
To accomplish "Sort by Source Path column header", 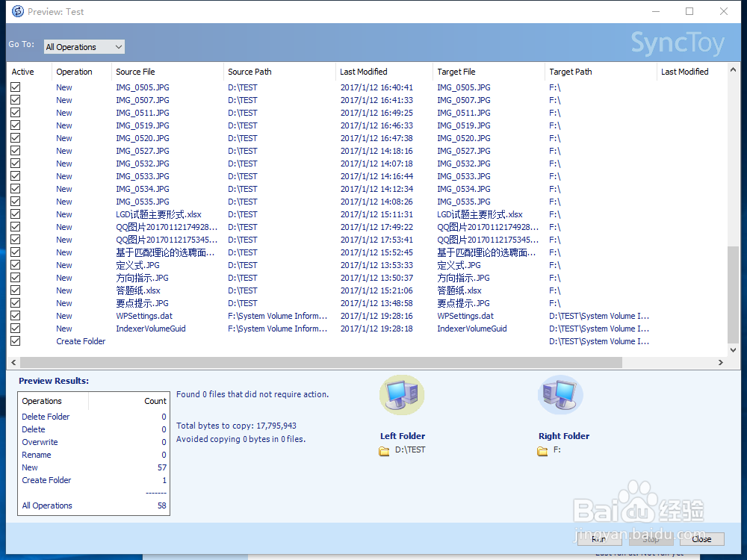I will click(279, 72).
